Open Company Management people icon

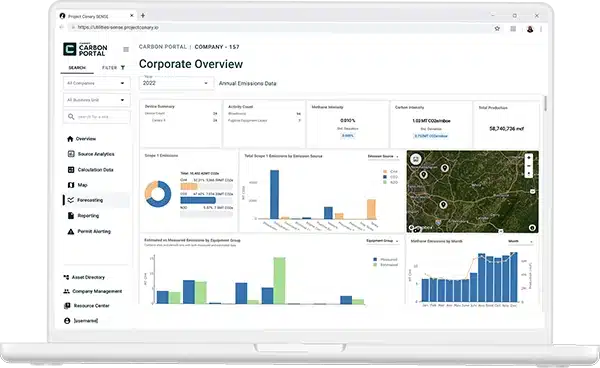(67, 291)
